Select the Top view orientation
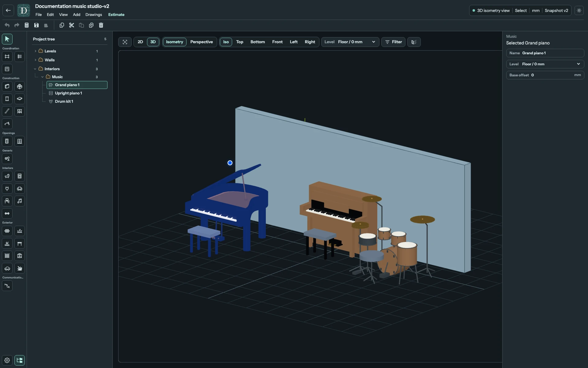Screen dimensions: 588x368 [x=239, y=42]
